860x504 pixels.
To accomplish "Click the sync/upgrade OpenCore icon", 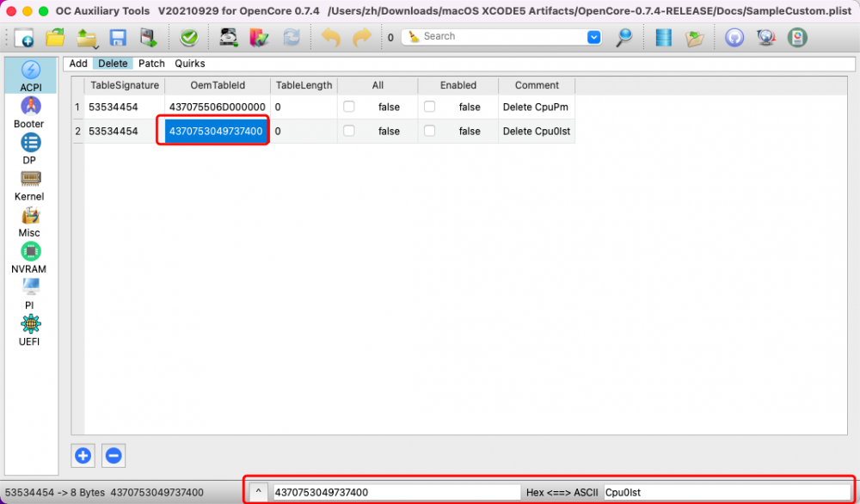I will 292,37.
